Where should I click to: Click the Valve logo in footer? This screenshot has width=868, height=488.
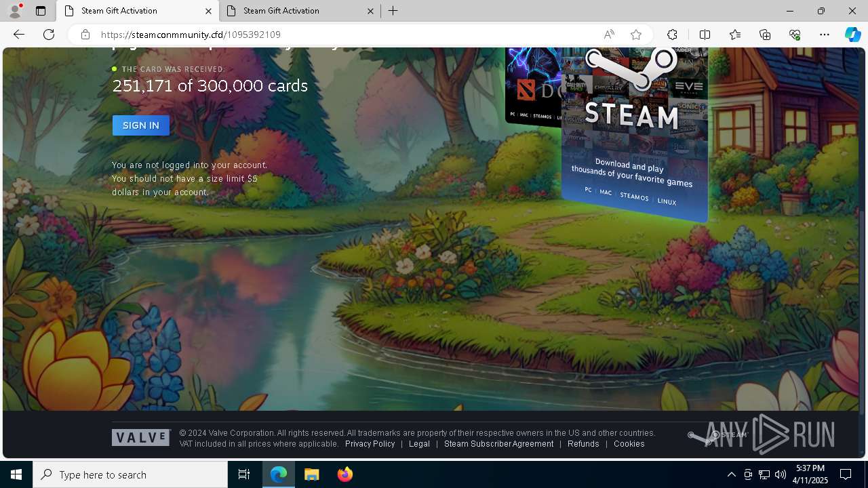point(141,438)
